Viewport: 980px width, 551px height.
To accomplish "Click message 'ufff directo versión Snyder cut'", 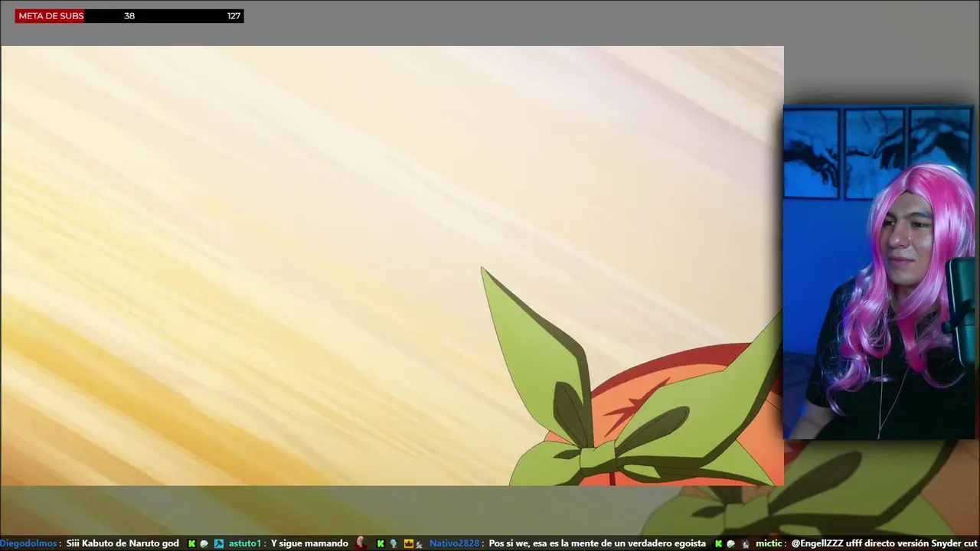I will (912, 543).
